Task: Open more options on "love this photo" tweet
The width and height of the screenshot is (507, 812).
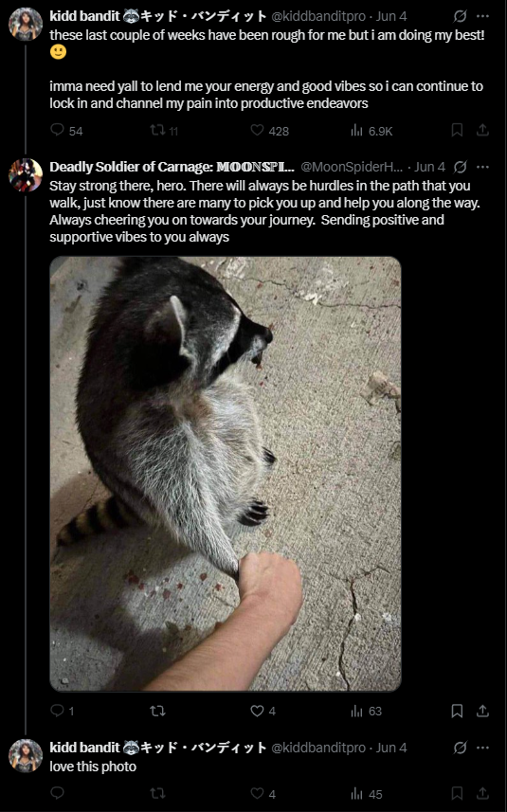Action: point(482,748)
